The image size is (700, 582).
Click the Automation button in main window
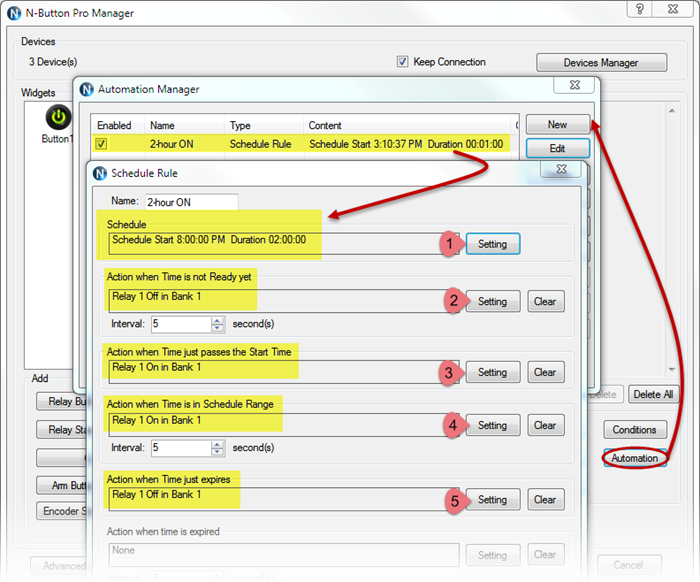[x=634, y=458]
